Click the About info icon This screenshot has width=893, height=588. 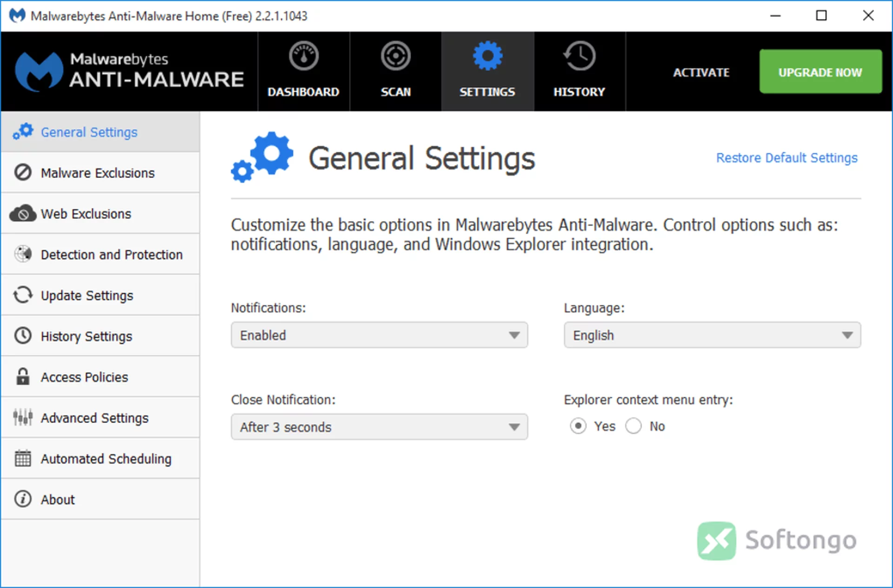click(23, 499)
